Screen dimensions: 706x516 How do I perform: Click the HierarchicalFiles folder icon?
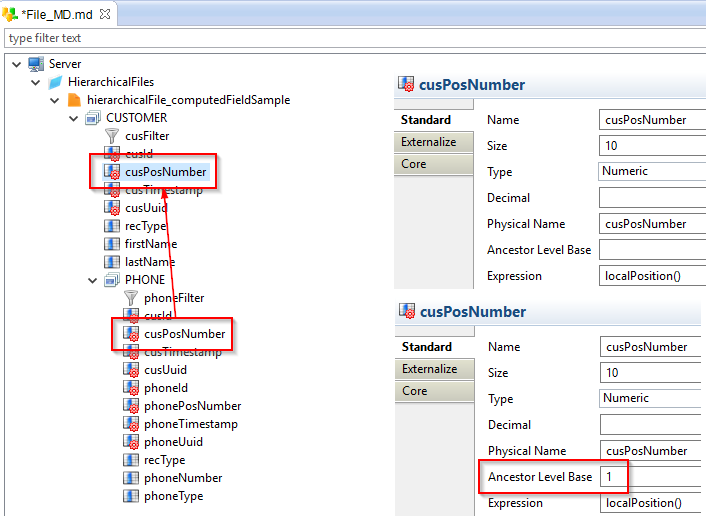(55, 82)
